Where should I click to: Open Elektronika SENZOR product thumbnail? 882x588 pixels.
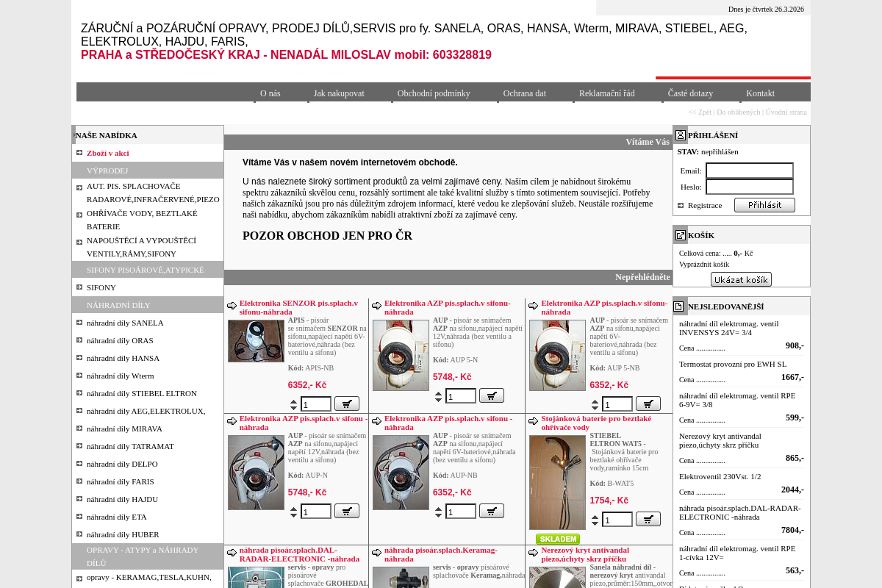point(256,341)
